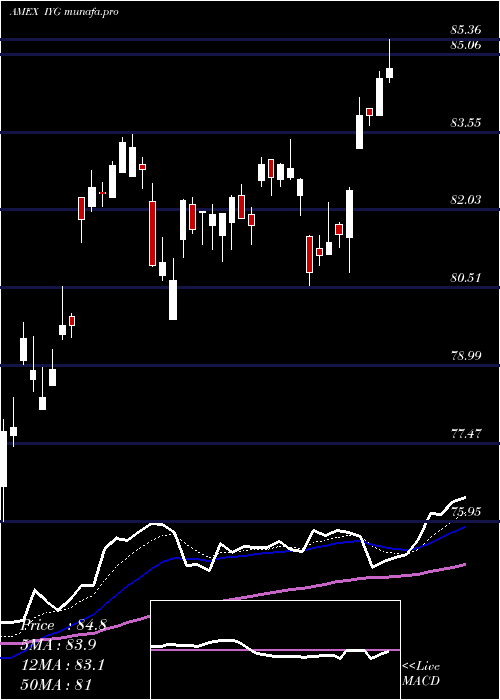The width and height of the screenshot is (500, 700).
Task: Click the 50MA : 81 readout
Action: (57, 685)
